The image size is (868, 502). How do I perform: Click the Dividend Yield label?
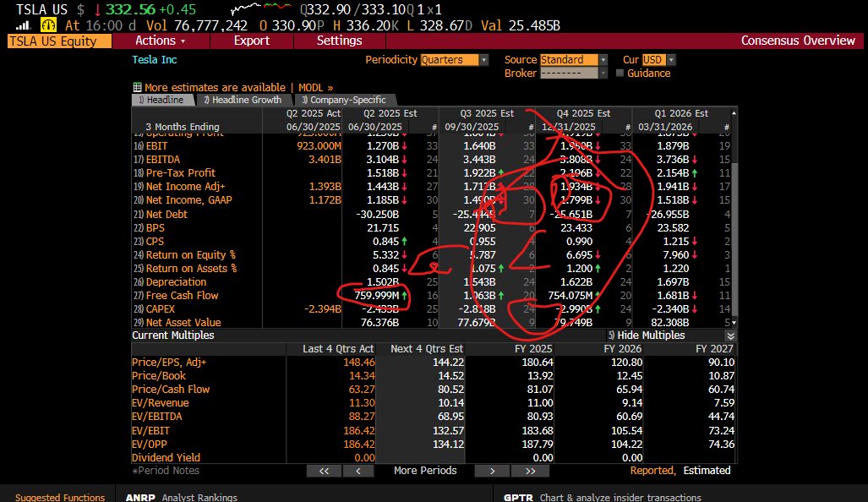tap(166, 458)
